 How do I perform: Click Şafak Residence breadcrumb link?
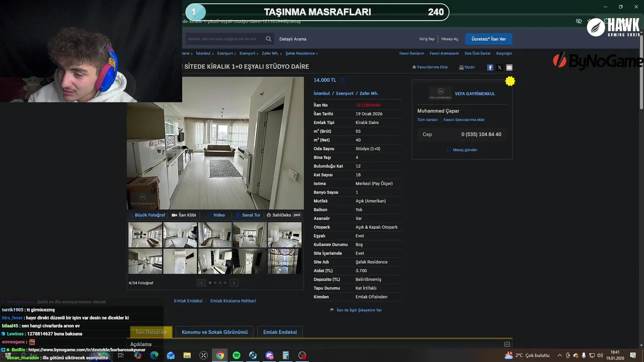click(x=300, y=53)
